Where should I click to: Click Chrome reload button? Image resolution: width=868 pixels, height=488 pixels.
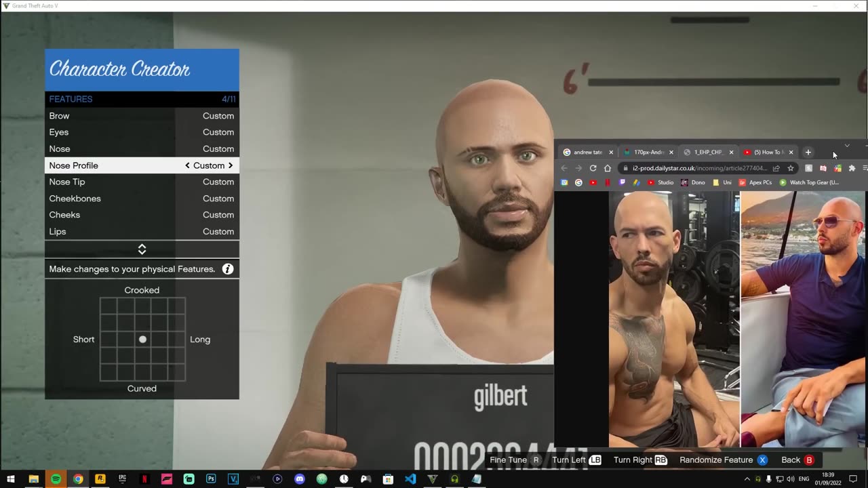point(593,168)
